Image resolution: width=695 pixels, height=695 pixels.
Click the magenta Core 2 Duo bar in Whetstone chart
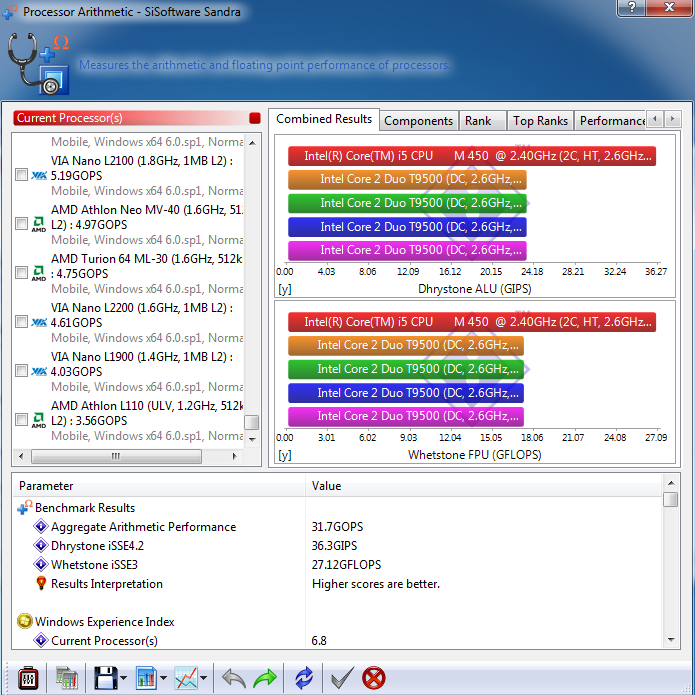point(406,417)
